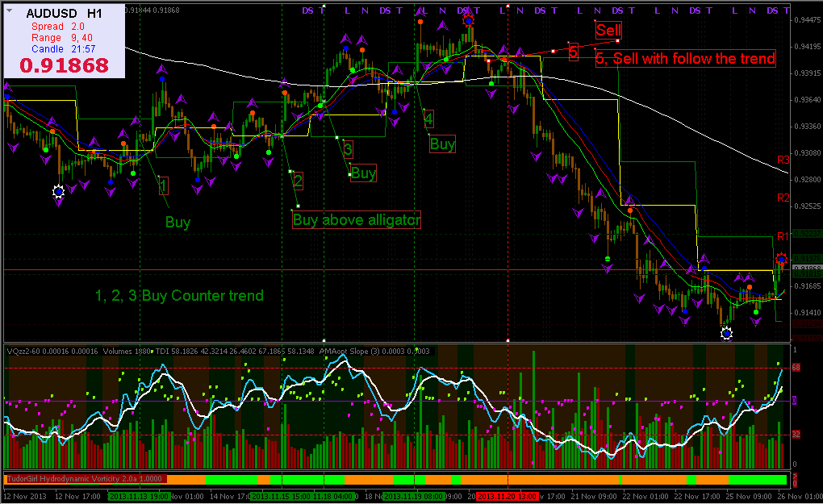Click the 26 Nov 01:00 time label

799,496
